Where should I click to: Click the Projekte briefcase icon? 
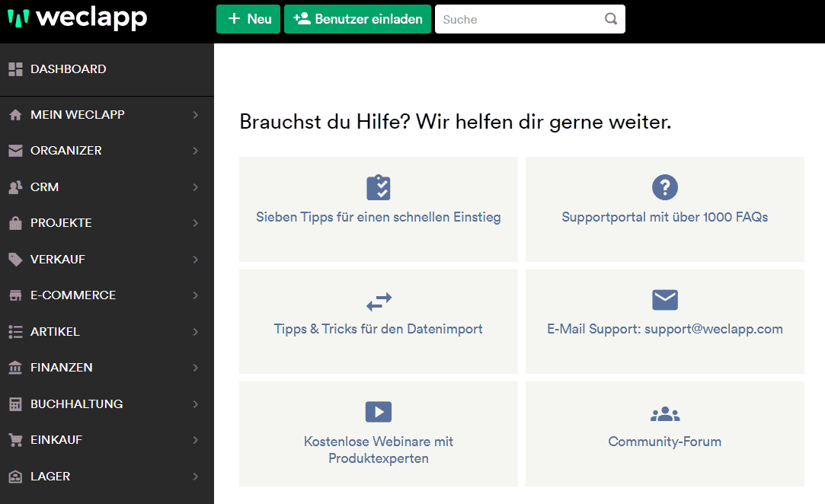(16, 223)
